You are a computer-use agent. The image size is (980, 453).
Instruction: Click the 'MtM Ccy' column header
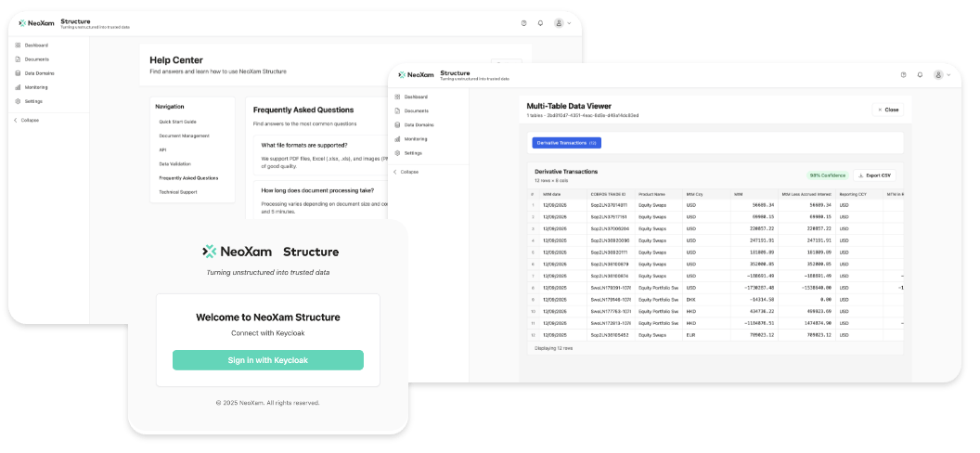point(707,194)
